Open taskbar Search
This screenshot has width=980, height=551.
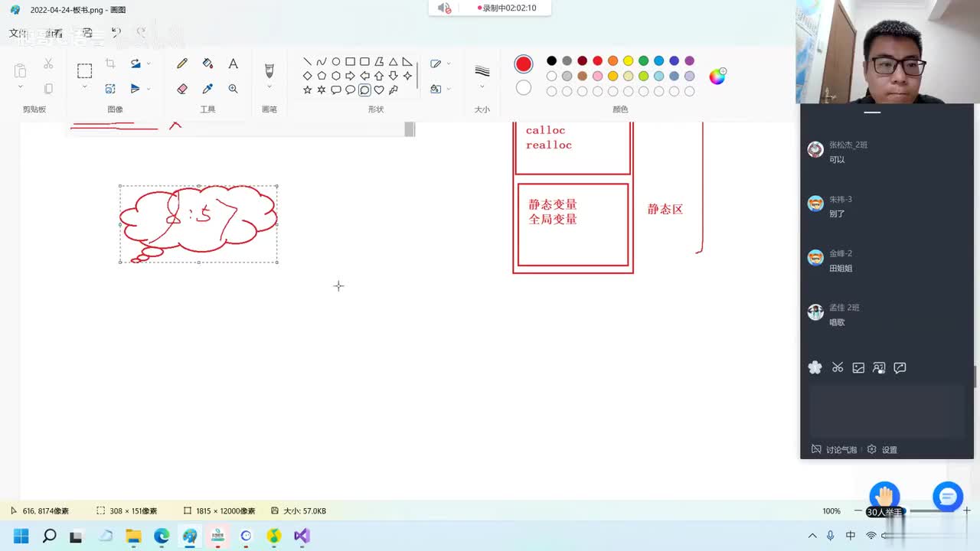pos(49,536)
